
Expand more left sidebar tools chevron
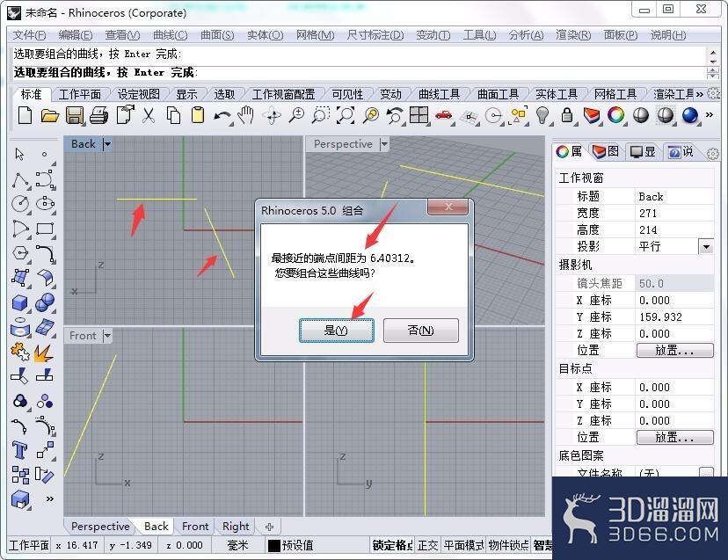(50, 498)
